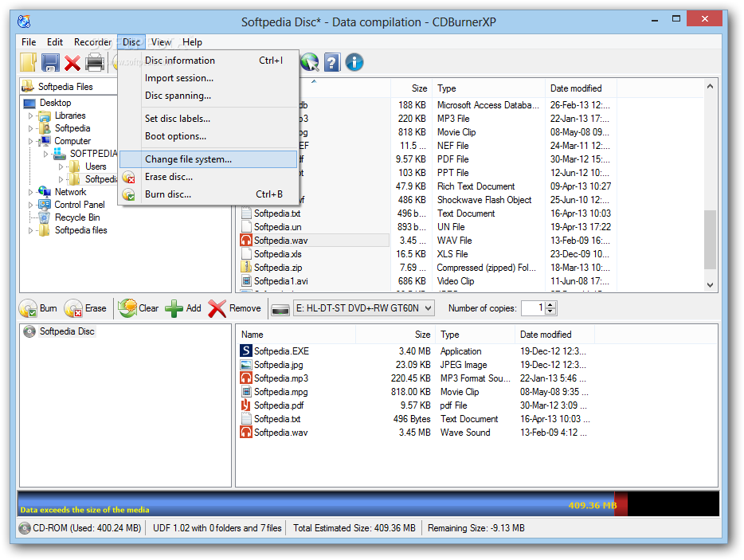Open the E: HL-DT-ST DVD+-RW drive dropdown
This screenshot has width=744, height=560.
(x=363, y=308)
